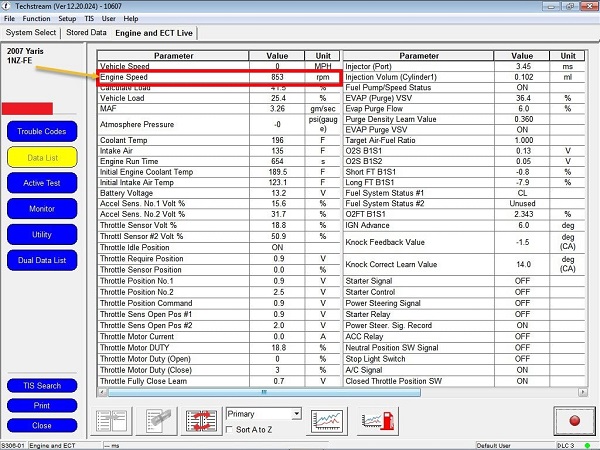Image resolution: width=600 pixels, height=450 pixels.
Task: Open the line graph display icon
Action: [326, 420]
